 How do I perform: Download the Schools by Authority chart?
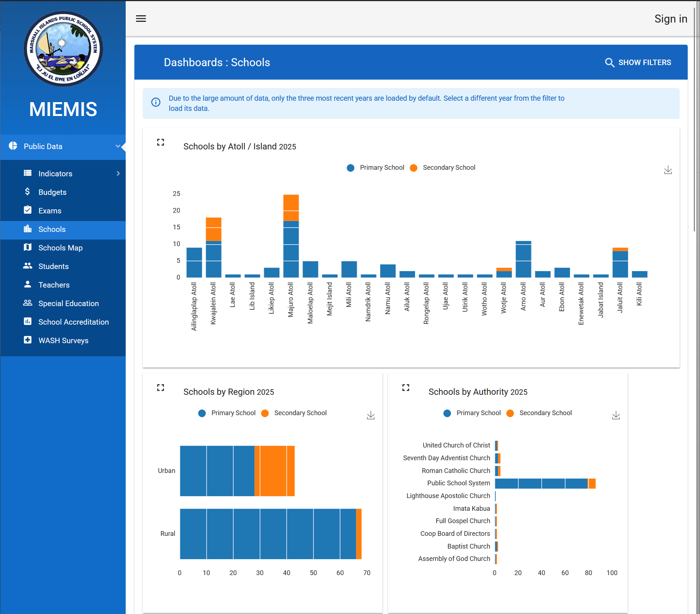(616, 415)
